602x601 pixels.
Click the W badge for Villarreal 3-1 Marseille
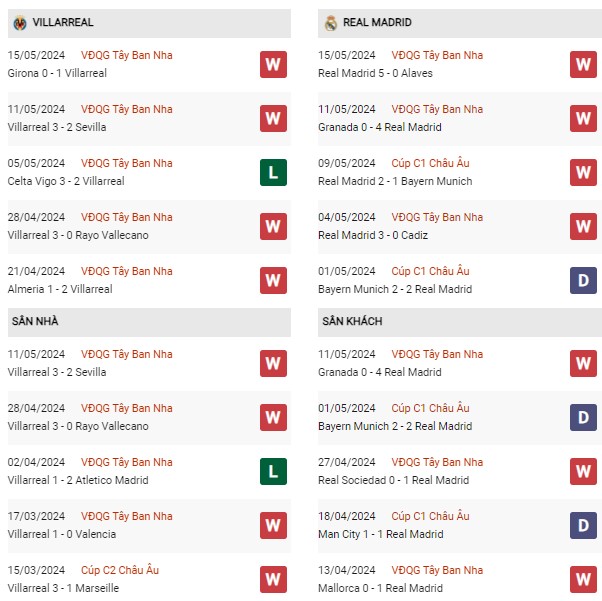pos(273,579)
